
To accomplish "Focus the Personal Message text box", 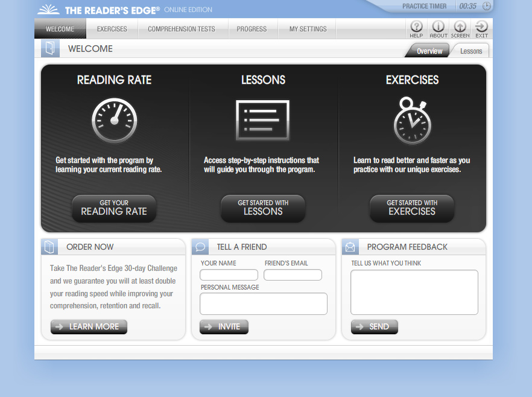I will (264, 303).
